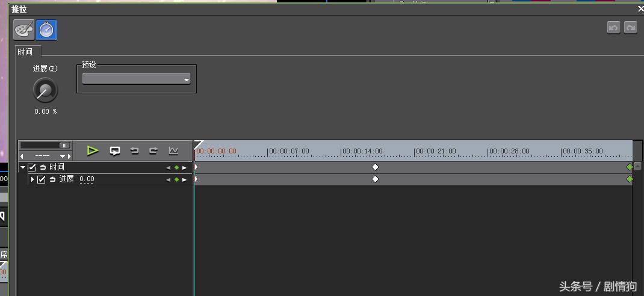Open the timescale dropdown arrow

(63, 156)
